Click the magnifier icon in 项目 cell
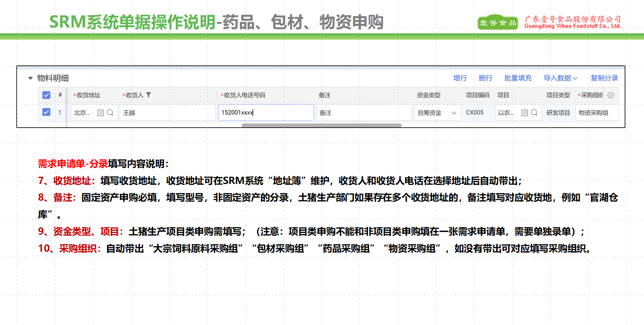Image resolution: width=644 pixels, height=325 pixels. [x=534, y=113]
